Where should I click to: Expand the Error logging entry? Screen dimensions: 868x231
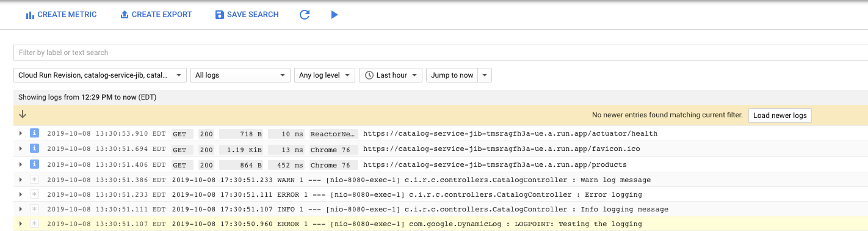[x=21, y=194]
